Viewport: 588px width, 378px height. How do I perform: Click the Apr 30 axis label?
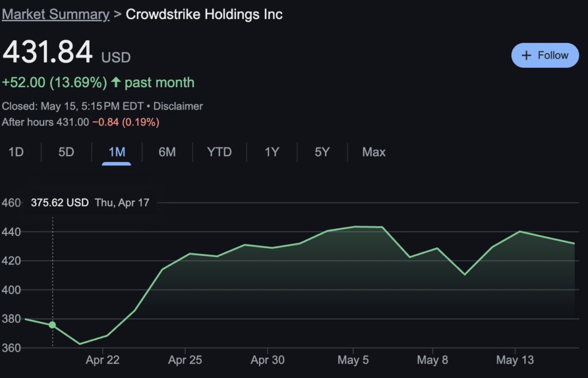point(268,360)
